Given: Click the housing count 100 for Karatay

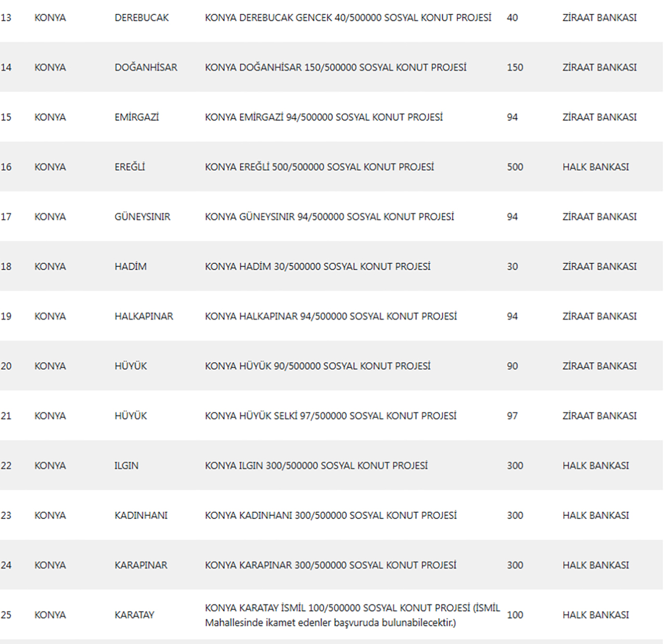Looking at the screenshot, I should [x=515, y=615].
